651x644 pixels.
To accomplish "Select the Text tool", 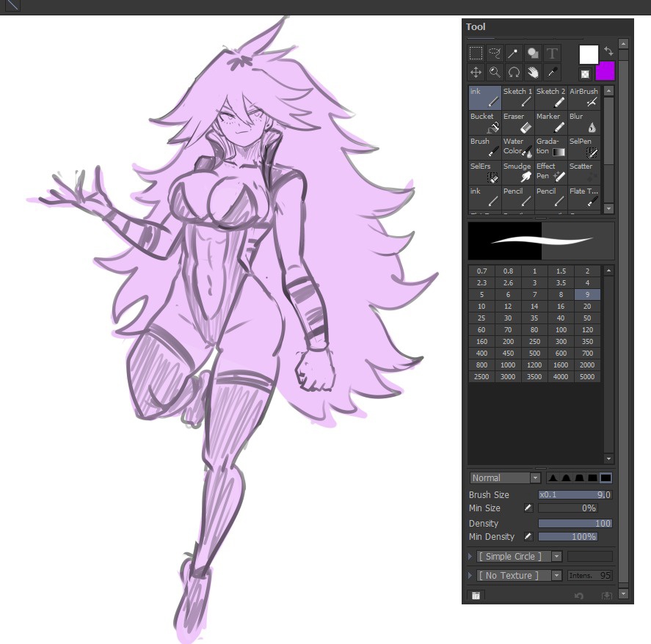I will (x=552, y=53).
